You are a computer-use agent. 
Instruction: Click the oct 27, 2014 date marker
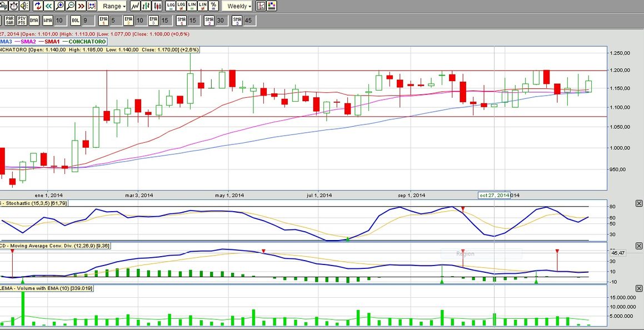(494, 196)
